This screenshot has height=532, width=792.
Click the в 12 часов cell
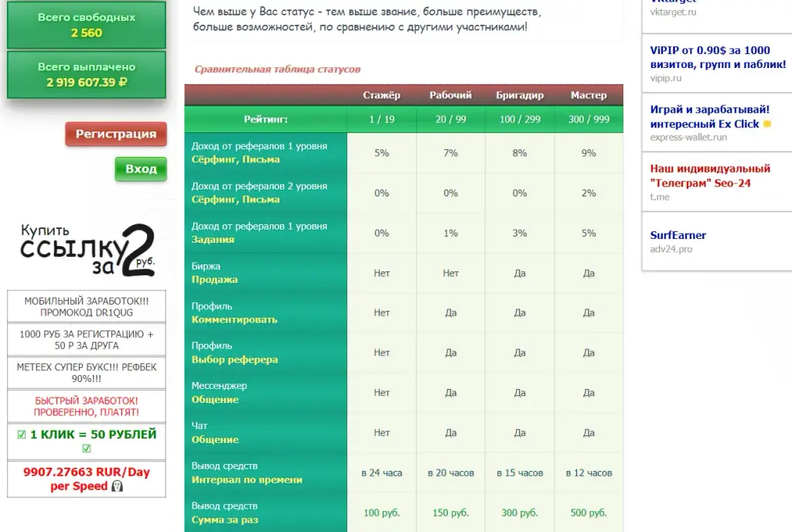589,473
